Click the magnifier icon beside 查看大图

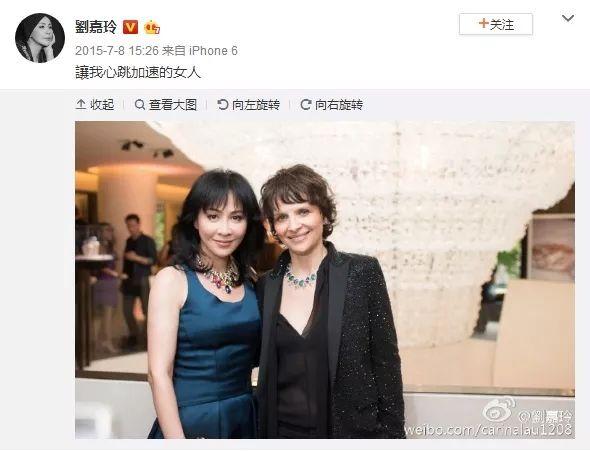(140, 105)
